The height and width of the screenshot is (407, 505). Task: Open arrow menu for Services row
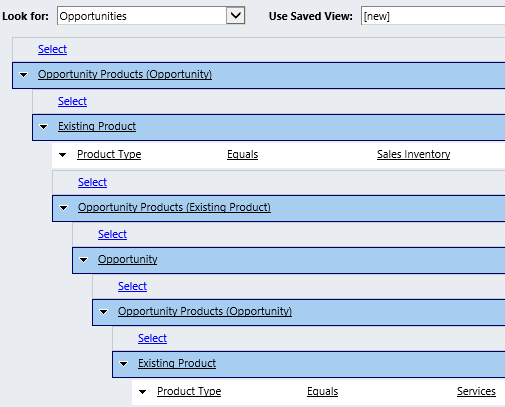(x=142, y=392)
